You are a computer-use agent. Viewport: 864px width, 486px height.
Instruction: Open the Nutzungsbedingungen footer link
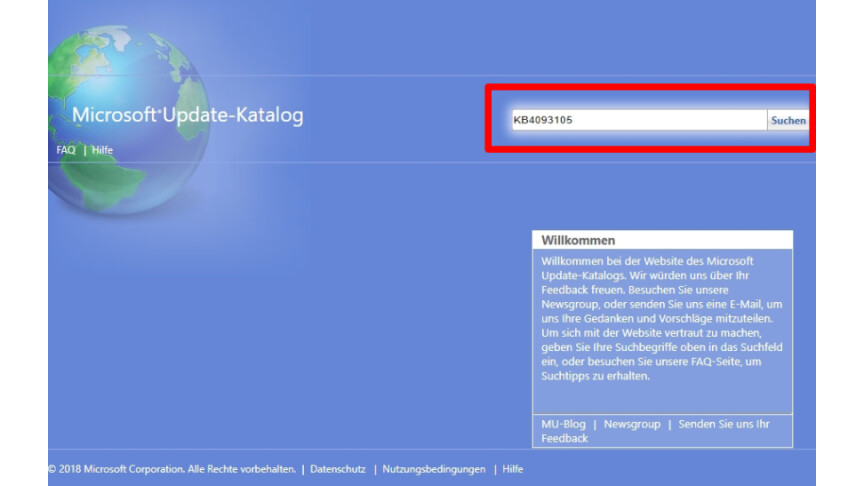tap(434, 469)
